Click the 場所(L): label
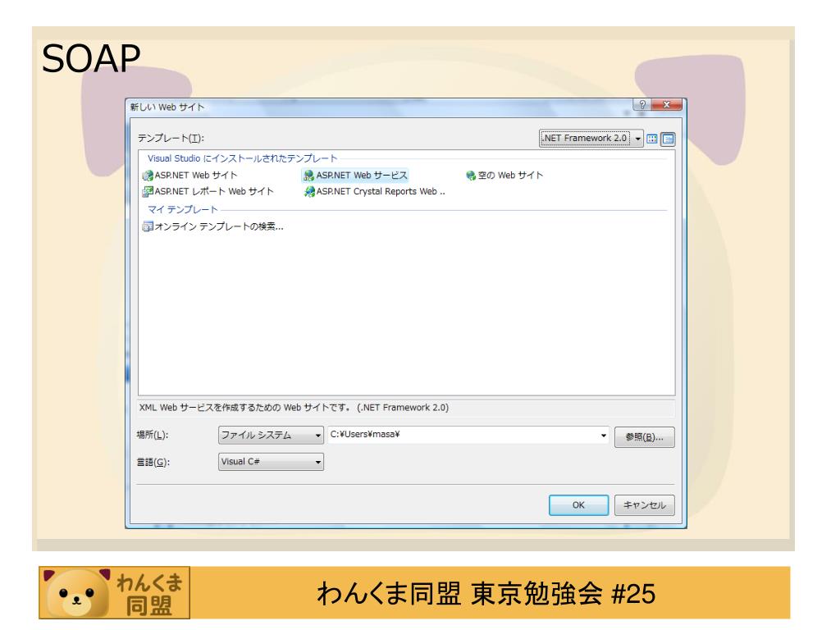Screen dimensions: 840x630 click(x=153, y=435)
